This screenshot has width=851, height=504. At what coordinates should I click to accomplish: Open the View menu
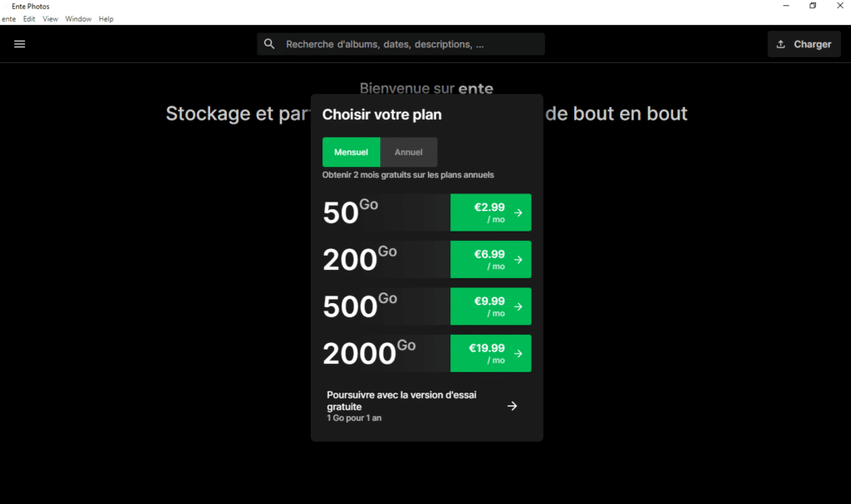click(x=51, y=18)
